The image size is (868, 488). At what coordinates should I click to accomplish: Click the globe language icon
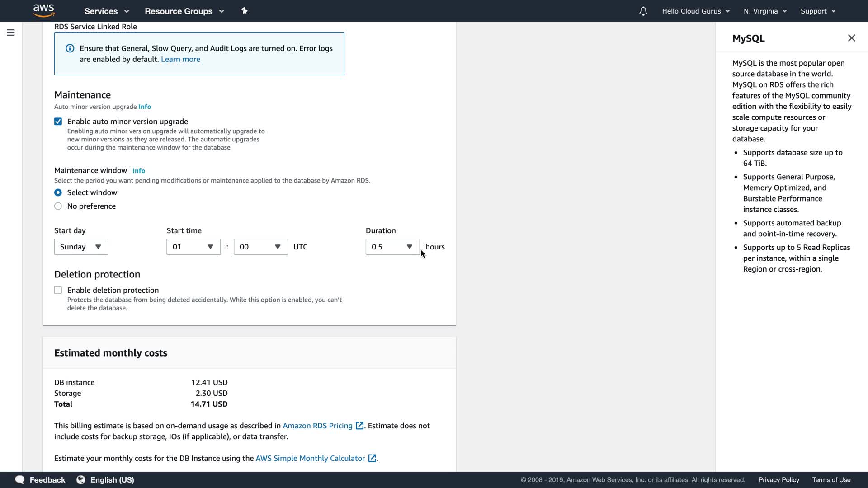pyautogui.click(x=81, y=480)
